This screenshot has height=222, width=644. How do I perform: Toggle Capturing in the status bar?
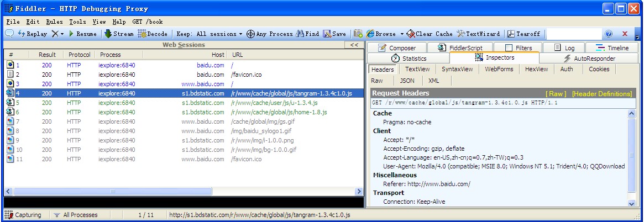pos(23,215)
